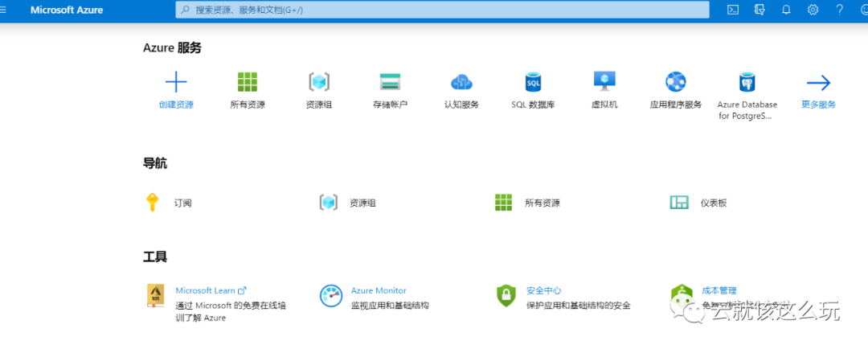Show notifications bell panel
868x349 pixels.
click(786, 10)
